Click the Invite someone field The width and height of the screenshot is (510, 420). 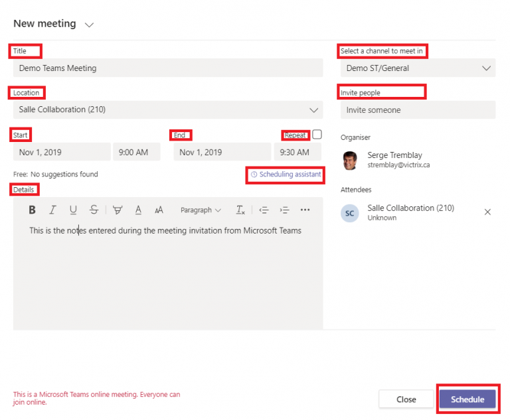pos(418,110)
